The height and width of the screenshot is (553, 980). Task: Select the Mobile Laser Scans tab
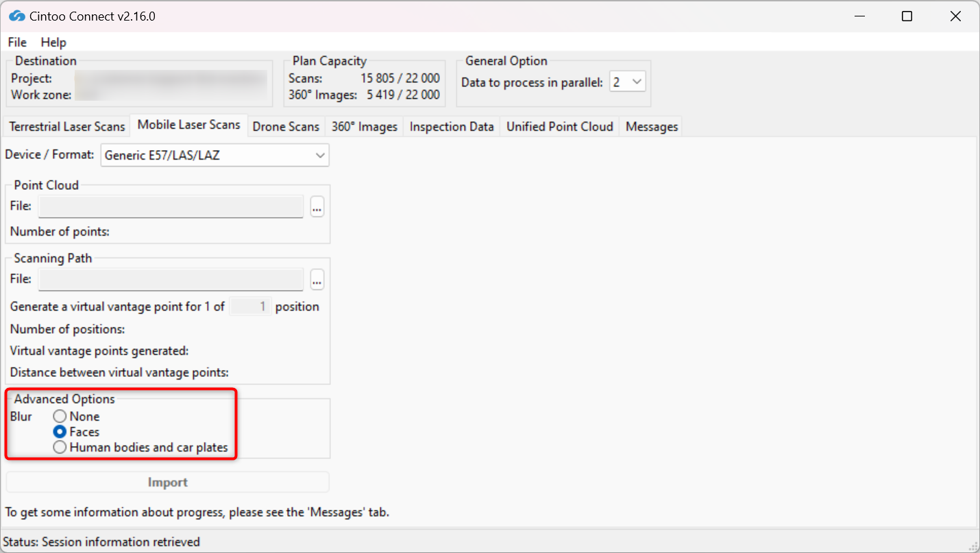pos(188,125)
